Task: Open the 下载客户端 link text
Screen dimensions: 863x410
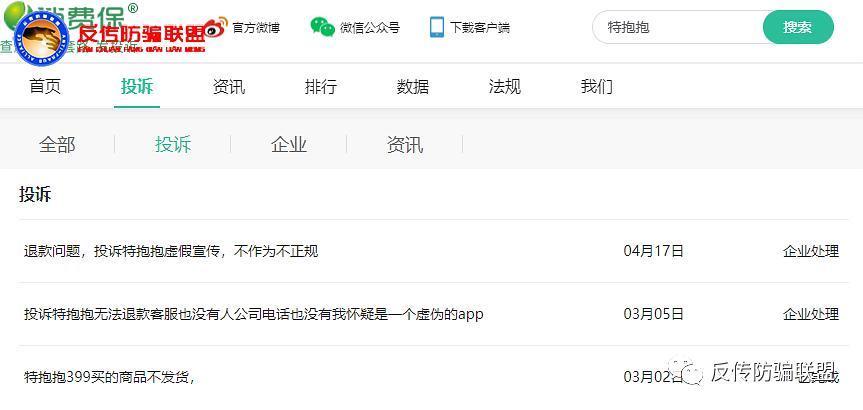Action: pyautogui.click(x=480, y=28)
